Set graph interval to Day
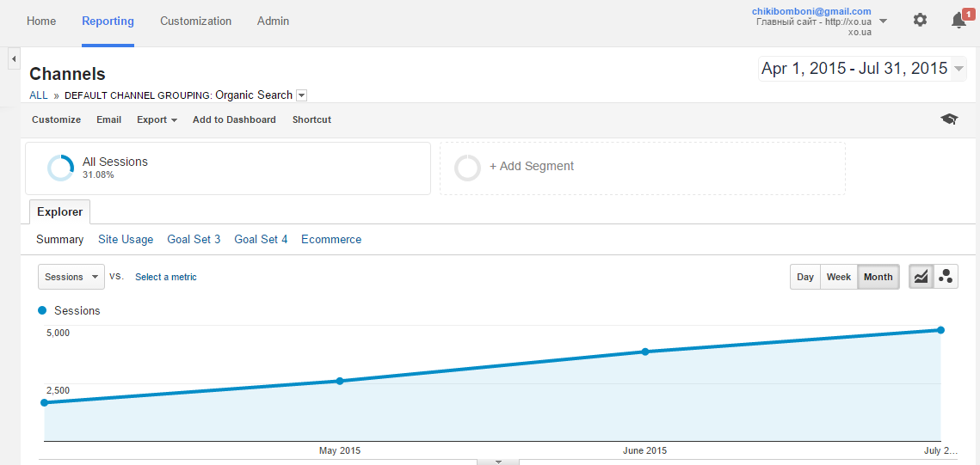The width and height of the screenshot is (980, 465). click(804, 277)
